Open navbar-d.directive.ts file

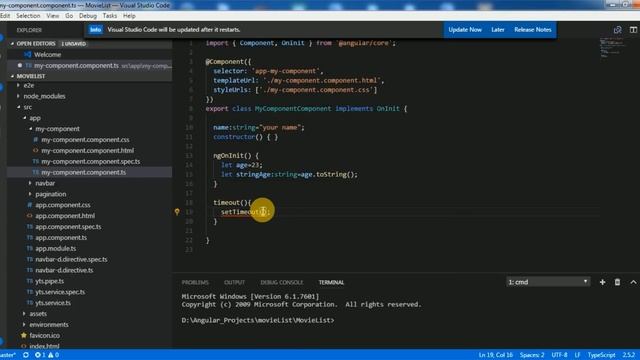64,270
